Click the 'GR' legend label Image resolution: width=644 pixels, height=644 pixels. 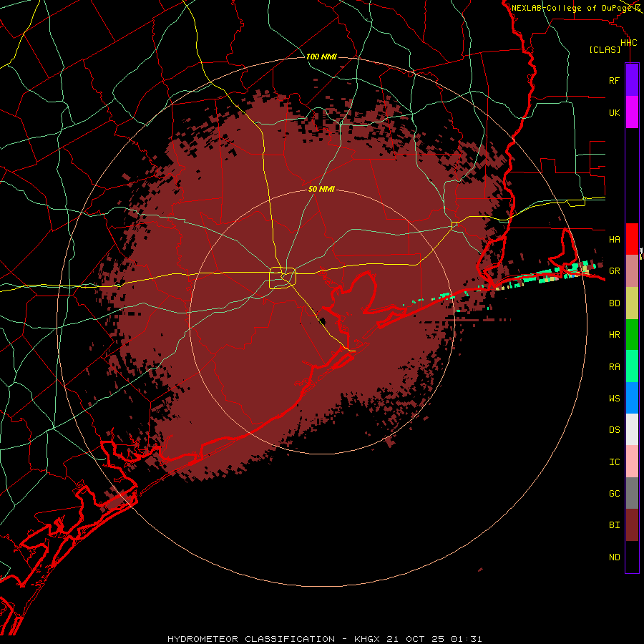pyautogui.click(x=614, y=271)
